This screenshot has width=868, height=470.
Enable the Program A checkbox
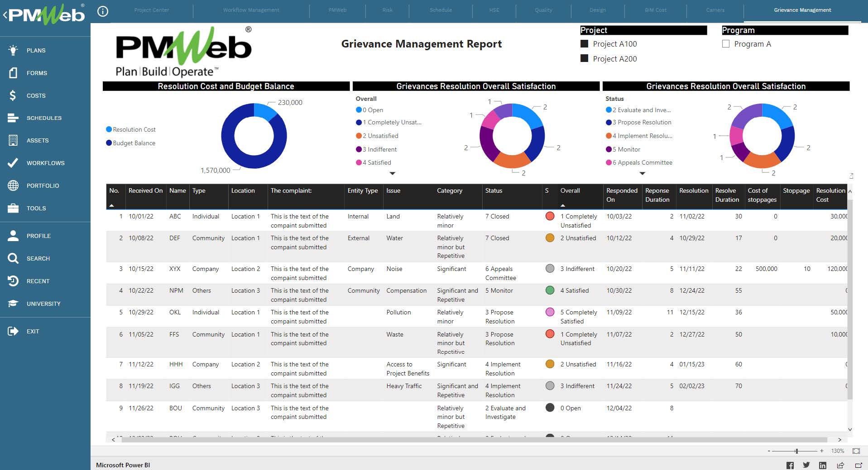click(x=726, y=44)
